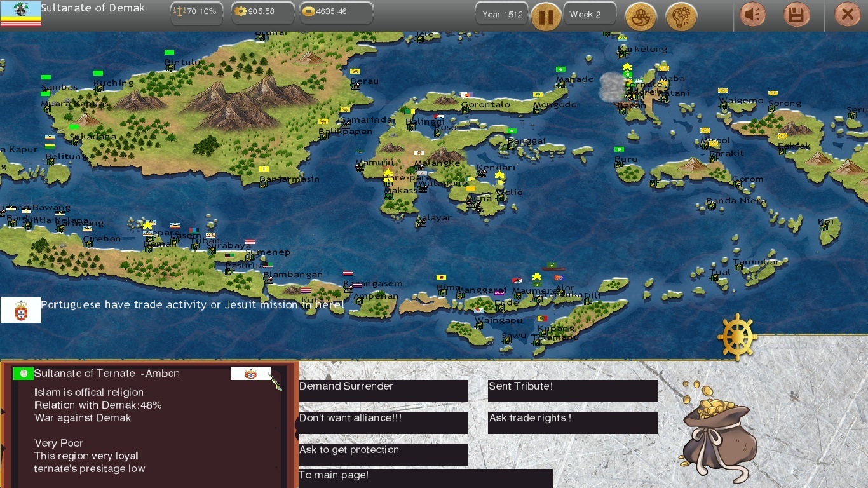This screenshot has width=868, height=488.
Task: Close the game with the X button
Action: click(x=847, y=15)
